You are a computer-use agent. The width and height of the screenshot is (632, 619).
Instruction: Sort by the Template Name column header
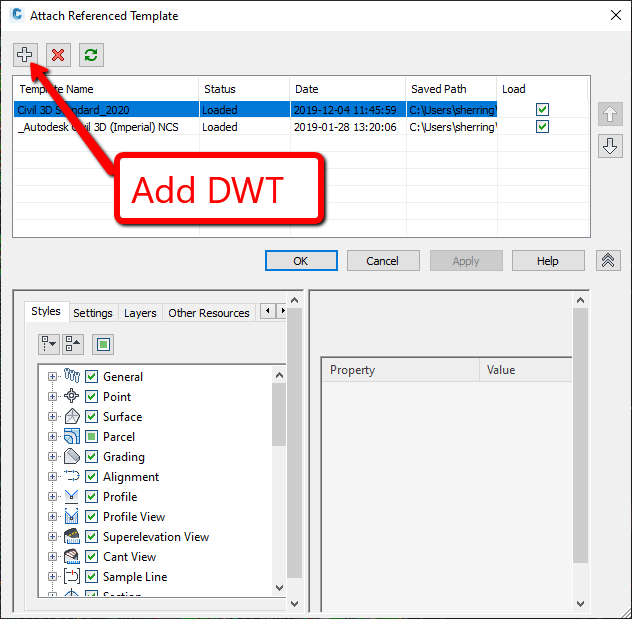click(106, 89)
